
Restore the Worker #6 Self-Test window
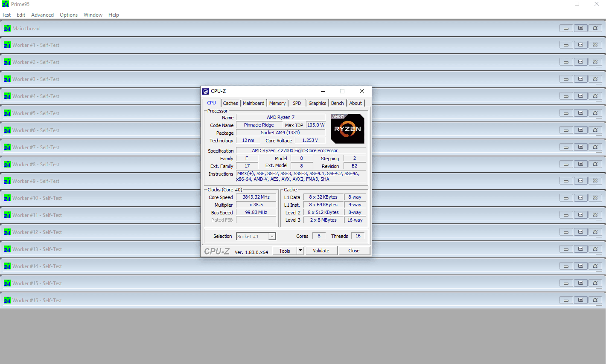[x=580, y=130]
